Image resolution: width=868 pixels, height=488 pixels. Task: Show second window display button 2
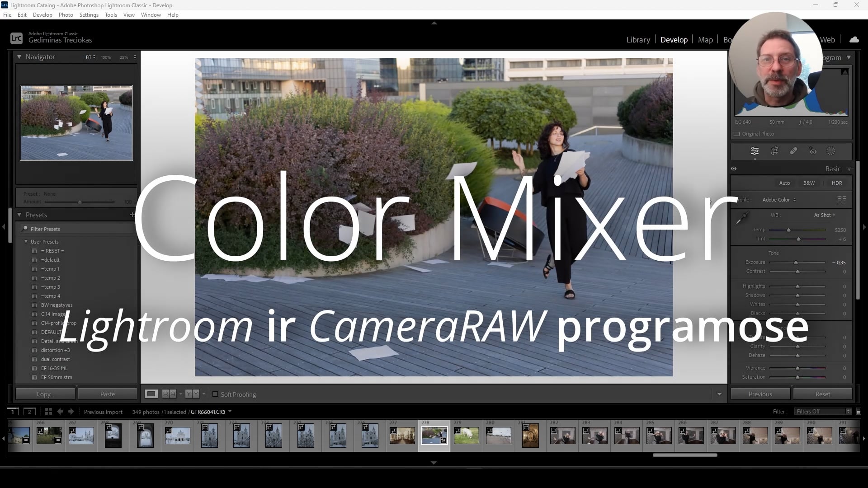tap(29, 412)
